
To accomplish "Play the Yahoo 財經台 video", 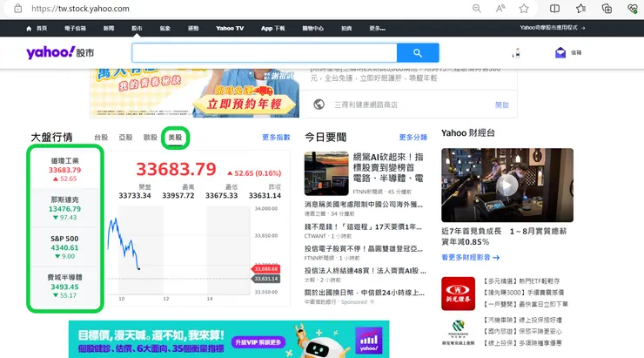I will 507,186.
